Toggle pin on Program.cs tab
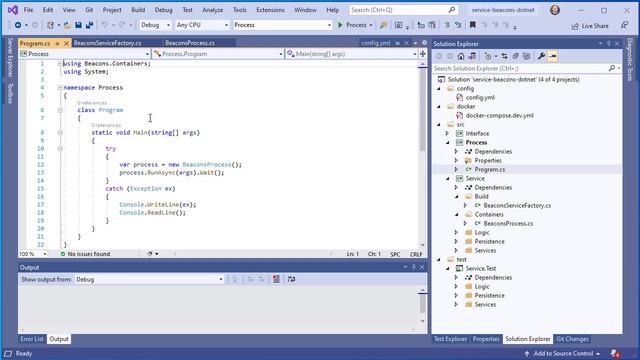This screenshot has height=360, width=640. click(58, 43)
